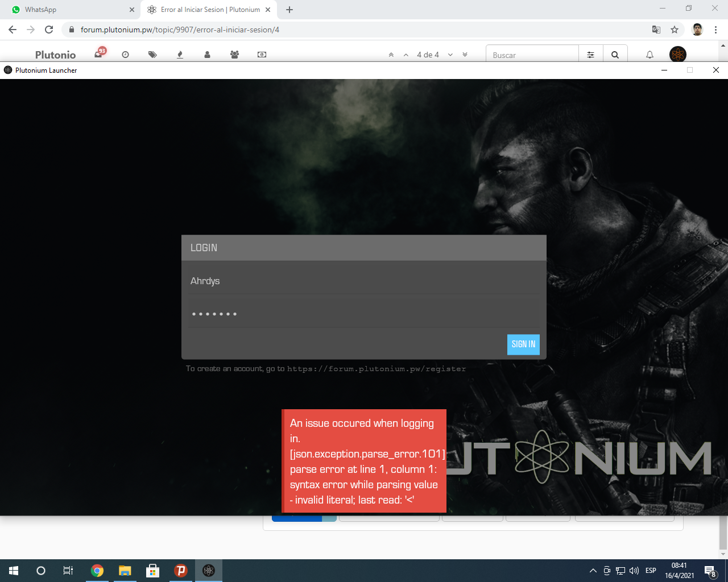Click the ESP language indicator
This screenshot has width=728, height=582.
point(651,571)
